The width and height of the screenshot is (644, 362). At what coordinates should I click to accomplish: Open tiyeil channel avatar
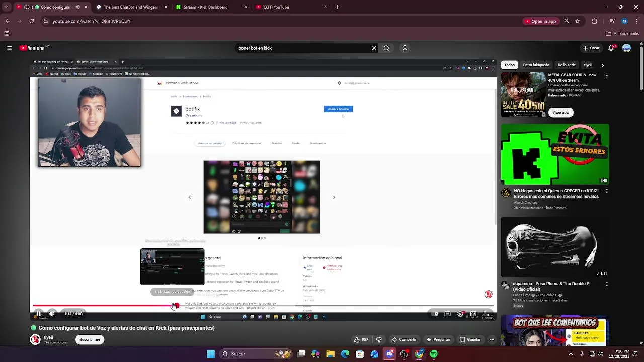tap(35, 340)
